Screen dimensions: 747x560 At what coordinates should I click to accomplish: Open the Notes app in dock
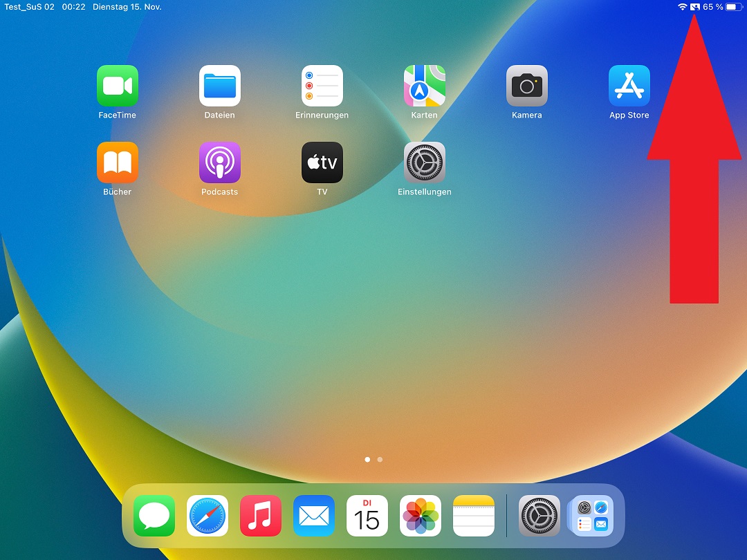click(x=474, y=516)
